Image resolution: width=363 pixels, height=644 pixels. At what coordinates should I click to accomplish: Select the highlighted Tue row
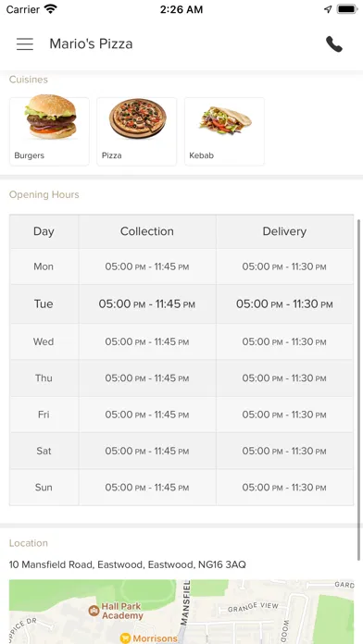181,303
